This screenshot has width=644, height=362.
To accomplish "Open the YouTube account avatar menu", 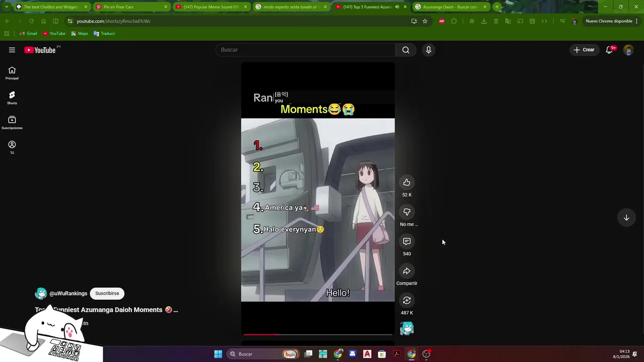I will pos(628,50).
